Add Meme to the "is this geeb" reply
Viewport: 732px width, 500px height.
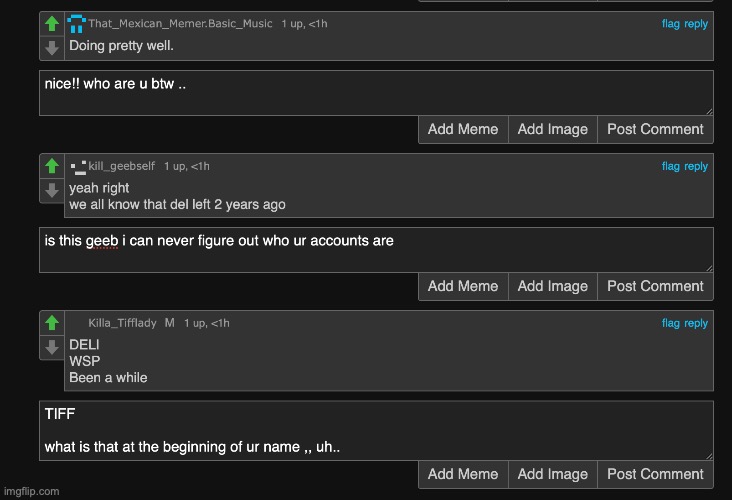click(x=463, y=286)
